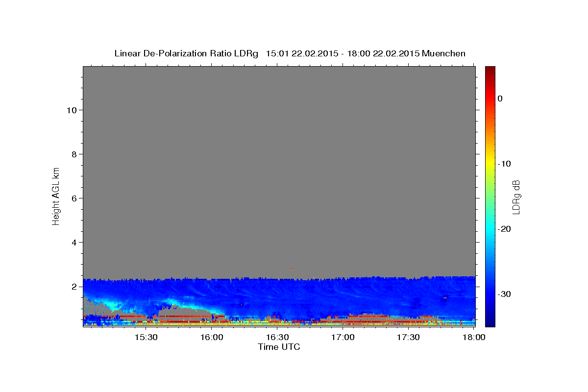
Task: Click the 'Time UTC' axis label
Action: (x=279, y=347)
